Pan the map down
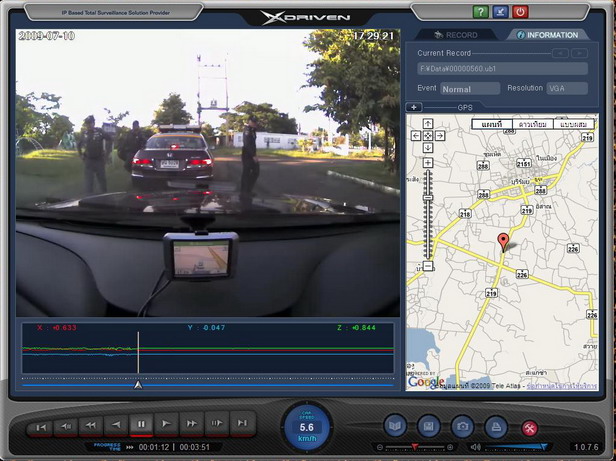Image resolution: width=616 pixels, height=461 pixels. pyautogui.click(x=428, y=148)
